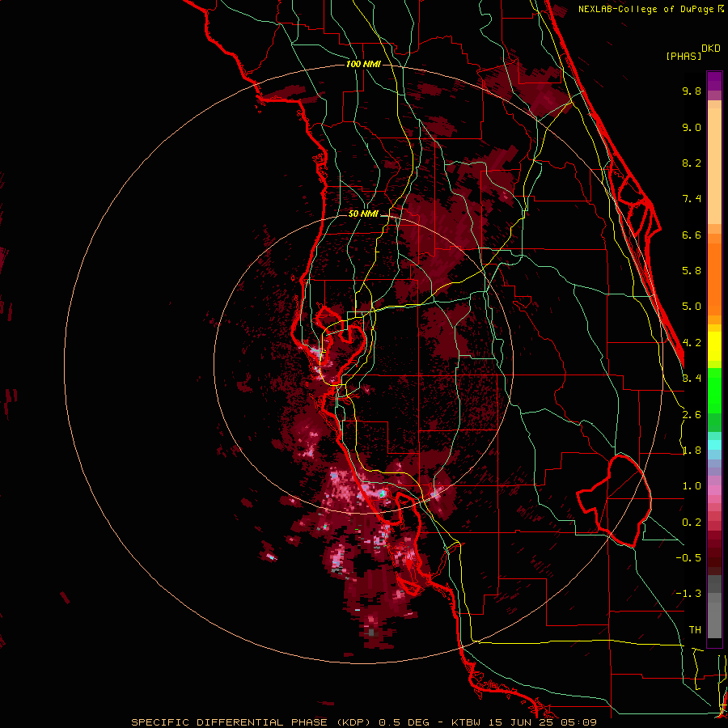Select the 5.0 scale value

point(692,307)
